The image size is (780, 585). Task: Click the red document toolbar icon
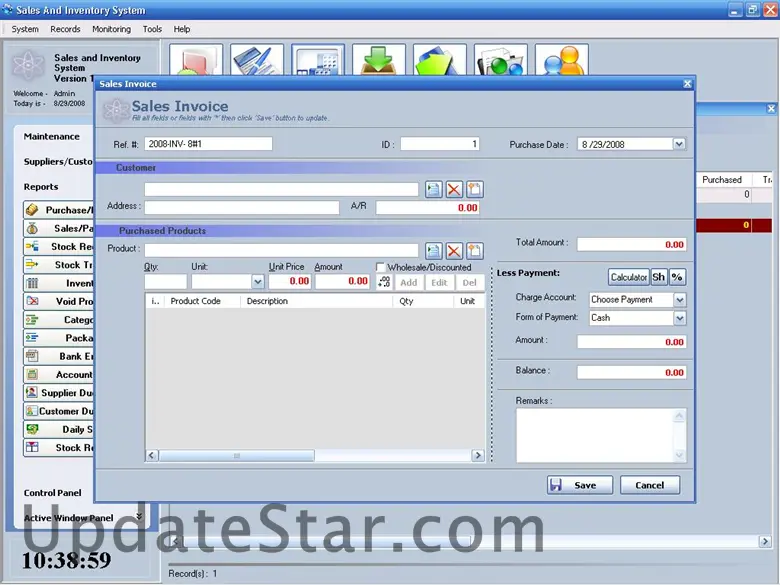(x=196, y=60)
